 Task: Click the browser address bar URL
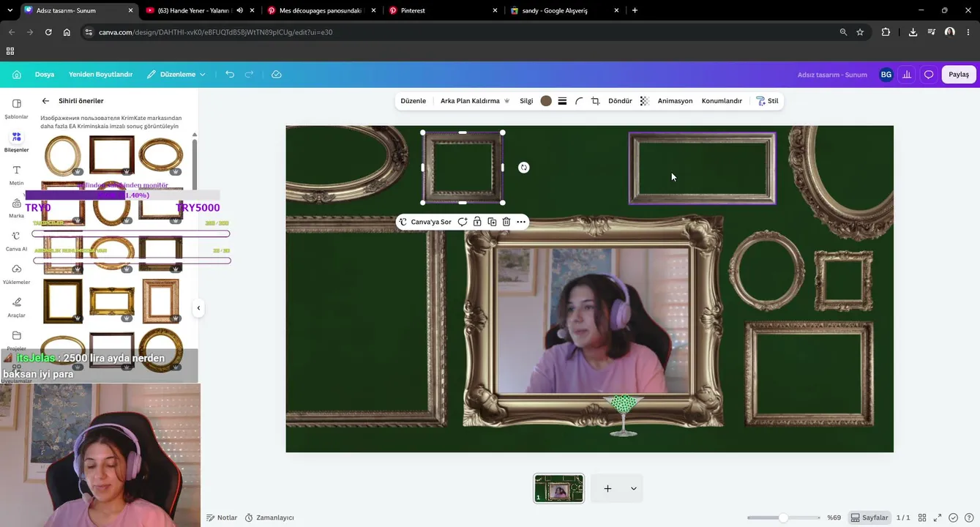216,32
